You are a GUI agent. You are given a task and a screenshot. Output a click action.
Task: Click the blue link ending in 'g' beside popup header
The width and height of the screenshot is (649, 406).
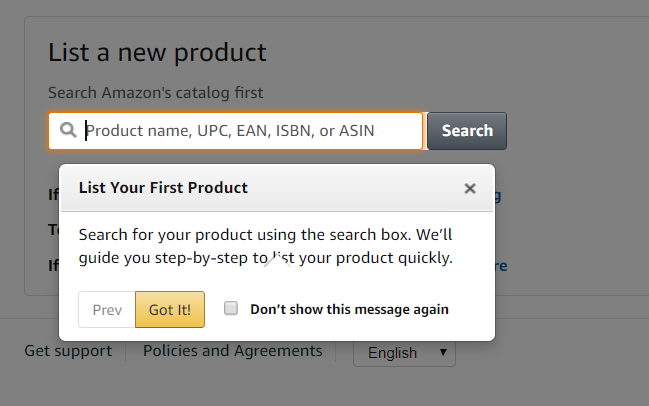(x=498, y=195)
